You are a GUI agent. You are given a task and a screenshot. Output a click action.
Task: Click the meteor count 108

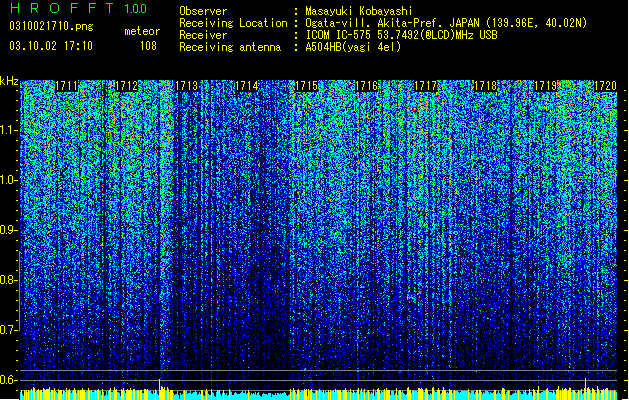pos(148,46)
